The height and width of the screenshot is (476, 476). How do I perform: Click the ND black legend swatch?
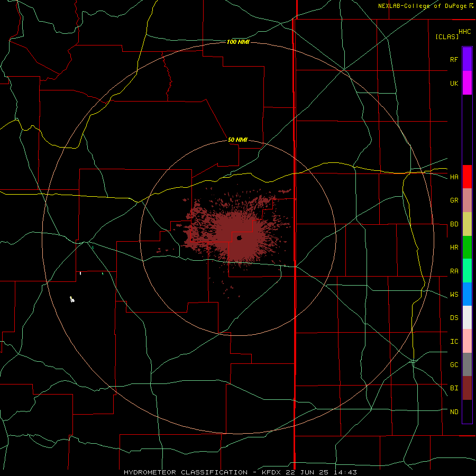tap(467, 411)
